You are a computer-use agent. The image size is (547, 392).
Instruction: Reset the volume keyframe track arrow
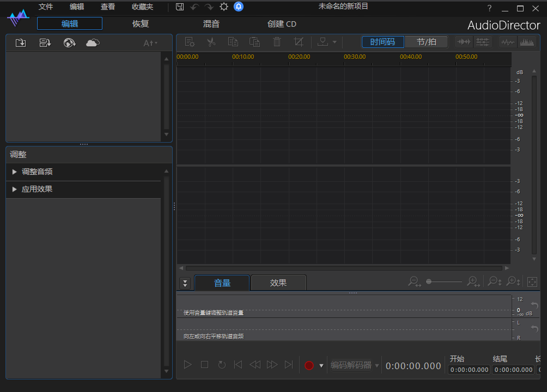pyautogui.click(x=534, y=305)
